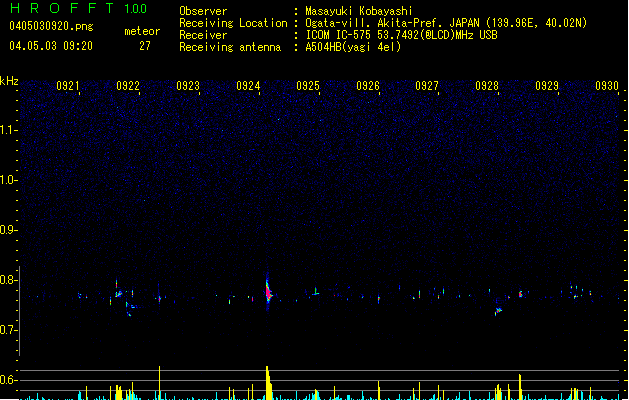Select antenna value A504HB(yagi 4el)
The width and height of the screenshot is (629, 400).
(x=353, y=47)
